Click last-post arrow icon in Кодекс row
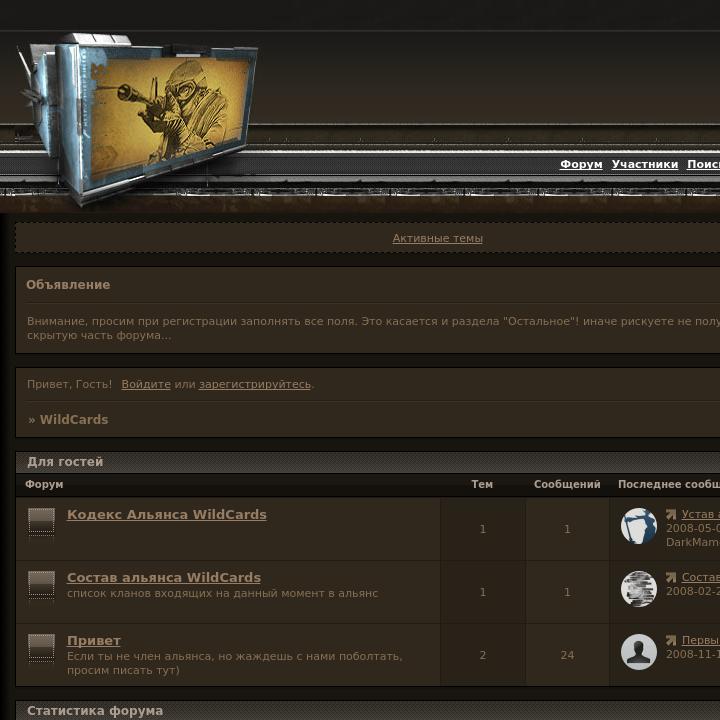Image resolution: width=720 pixels, height=720 pixels. click(671, 514)
